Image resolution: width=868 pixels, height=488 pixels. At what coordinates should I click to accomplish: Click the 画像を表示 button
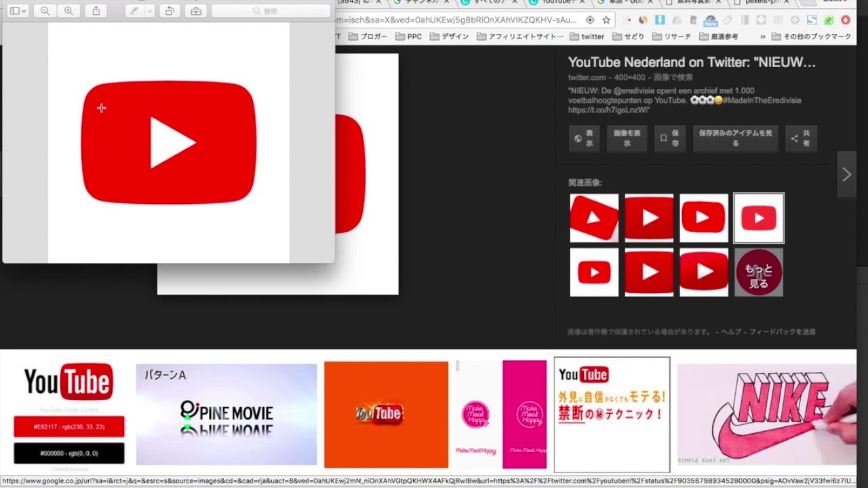point(627,138)
